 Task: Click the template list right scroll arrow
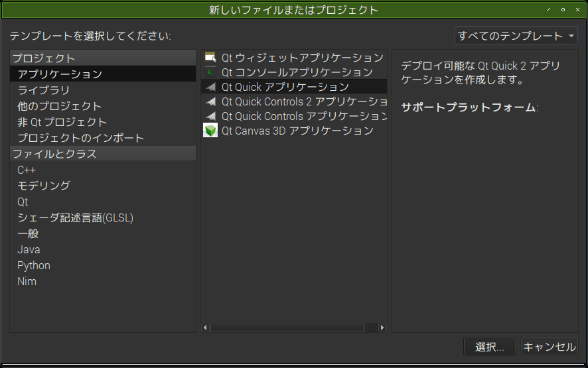coord(382,328)
